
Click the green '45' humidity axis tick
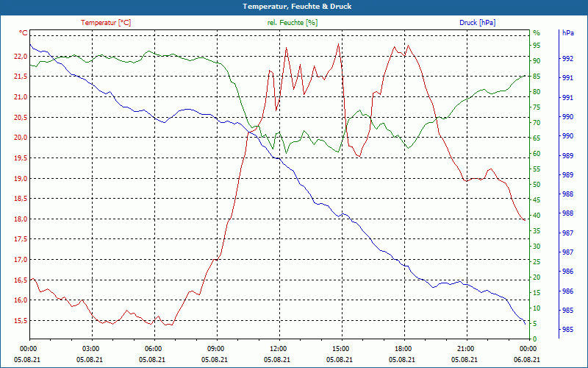(537, 200)
